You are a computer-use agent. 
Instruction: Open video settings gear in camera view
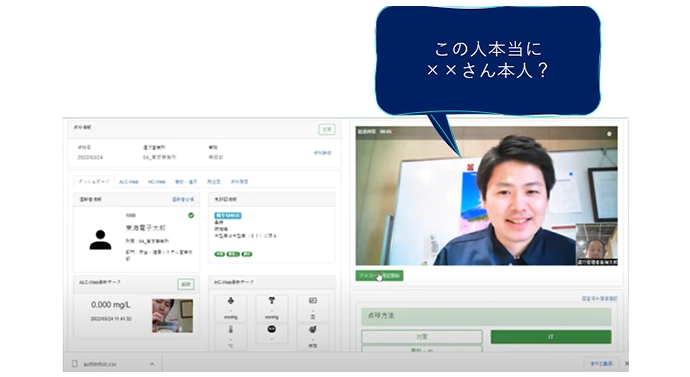tap(609, 134)
